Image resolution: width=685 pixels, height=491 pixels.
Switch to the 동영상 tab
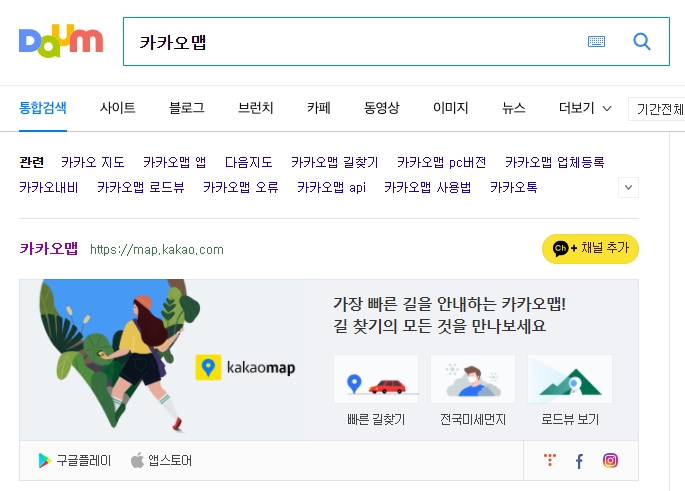(382, 108)
